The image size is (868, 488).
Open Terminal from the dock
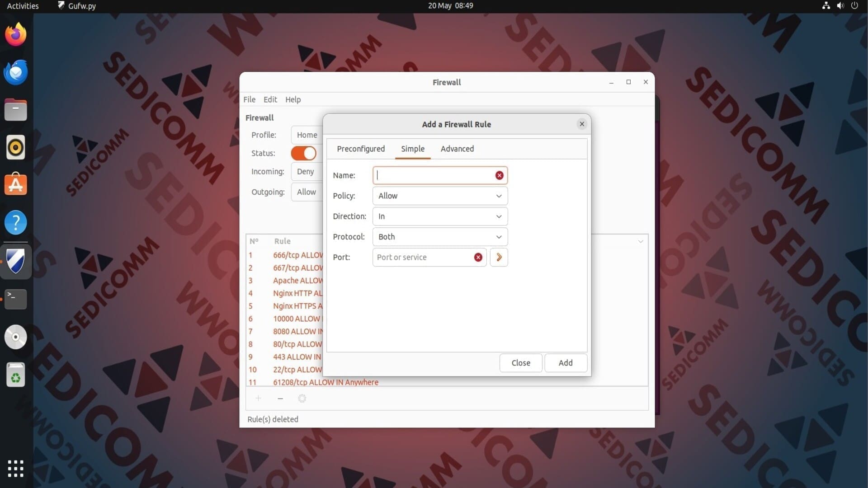click(x=16, y=299)
